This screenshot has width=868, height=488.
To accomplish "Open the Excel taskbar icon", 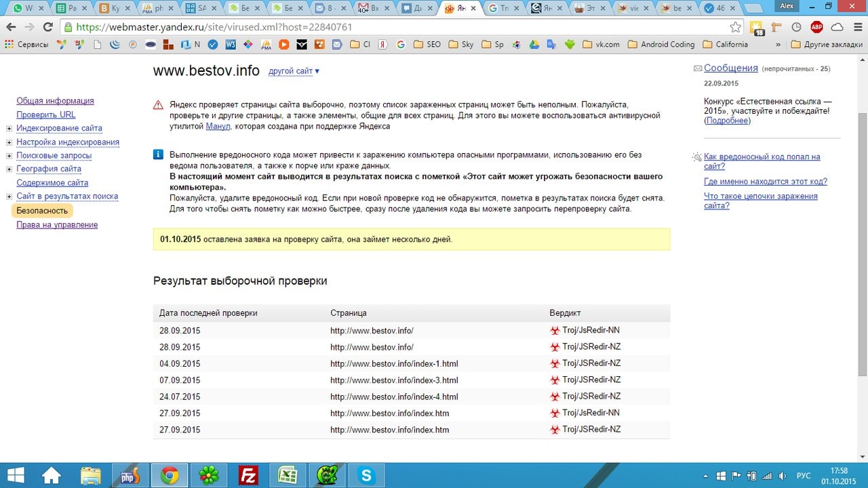I will pos(288,476).
